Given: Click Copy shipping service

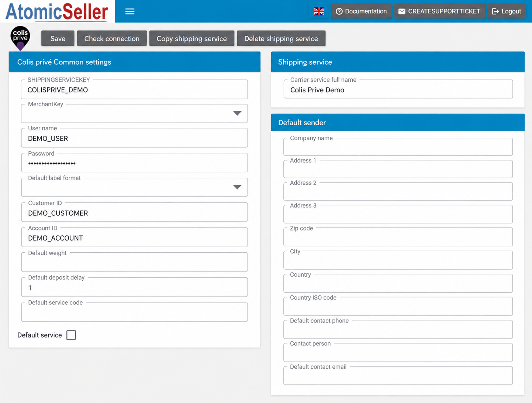Looking at the screenshot, I should click(x=192, y=38).
